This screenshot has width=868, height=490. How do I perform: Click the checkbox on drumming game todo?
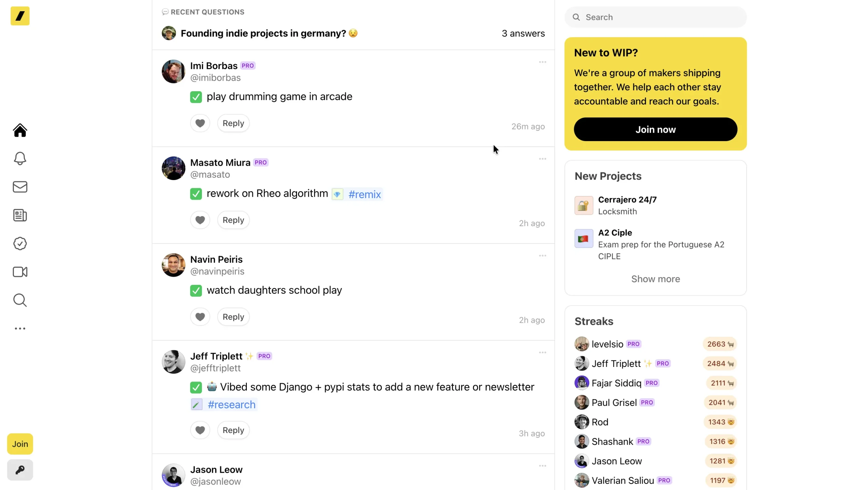(196, 97)
